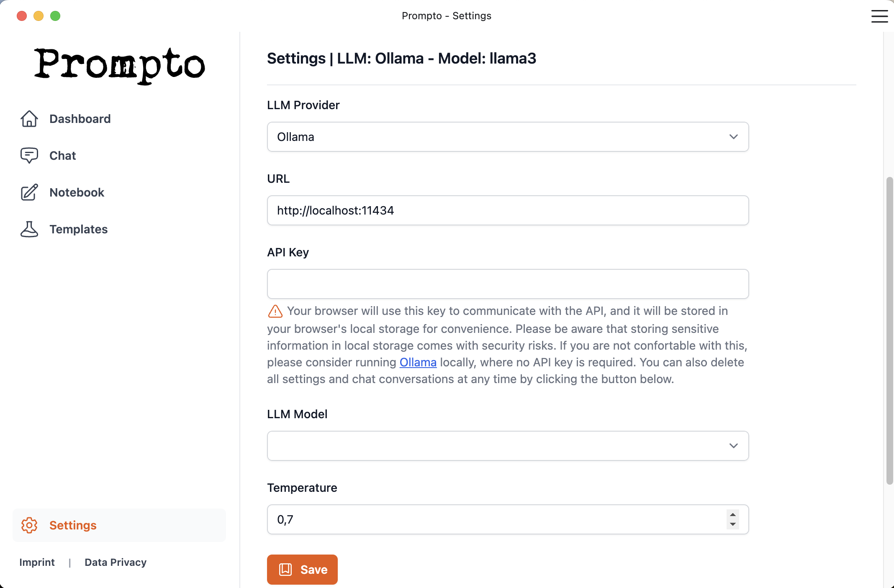Image resolution: width=894 pixels, height=588 pixels.
Task: Expand the LLM Provider dropdown
Action: (x=508, y=137)
